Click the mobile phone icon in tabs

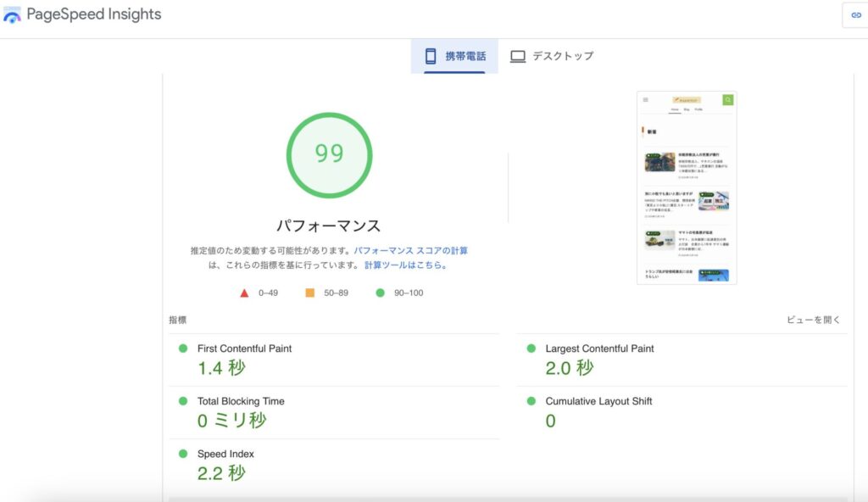(431, 56)
